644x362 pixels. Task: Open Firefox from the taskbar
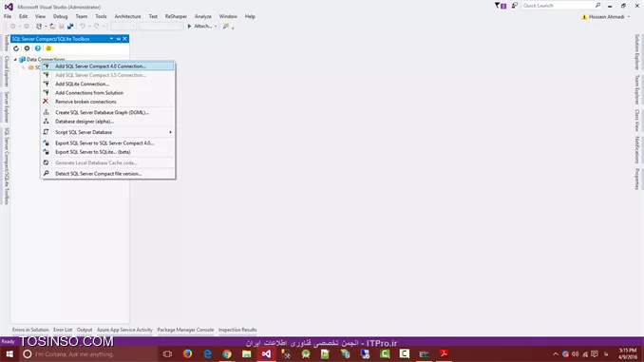click(187, 353)
